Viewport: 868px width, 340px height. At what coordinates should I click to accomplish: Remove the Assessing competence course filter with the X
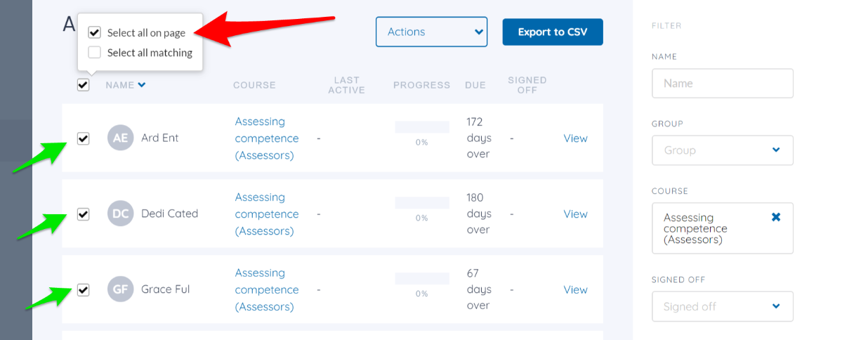(776, 217)
